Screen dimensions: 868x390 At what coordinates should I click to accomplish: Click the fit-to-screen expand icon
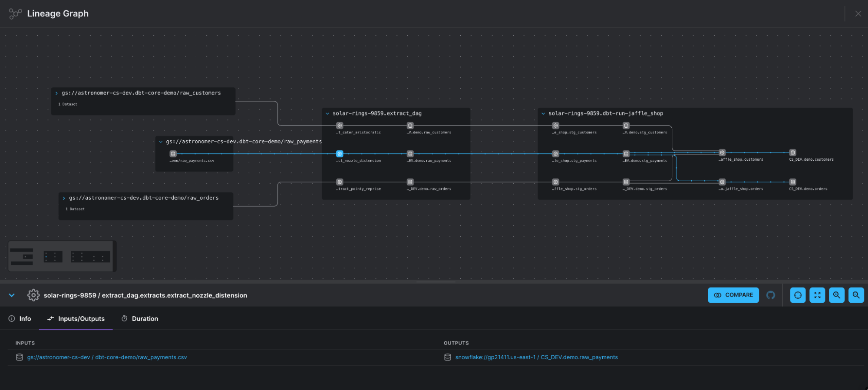[817, 295]
